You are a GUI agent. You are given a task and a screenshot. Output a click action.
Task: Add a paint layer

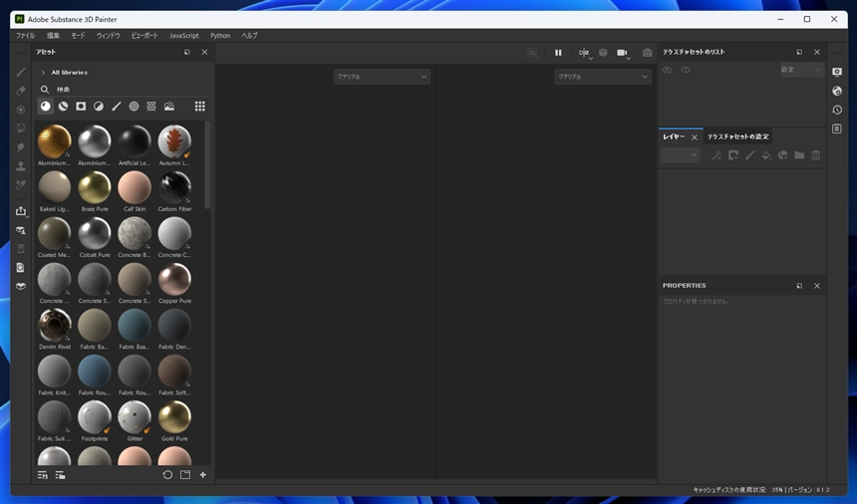point(749,155)
